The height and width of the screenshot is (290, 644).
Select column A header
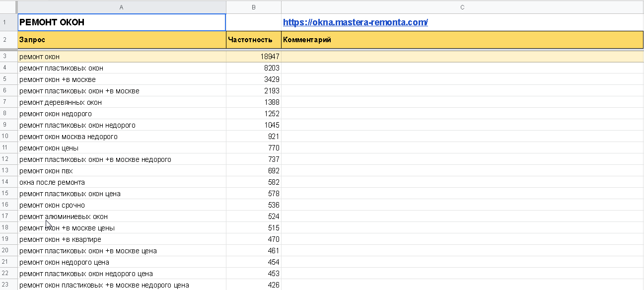(x=122, y=7)
